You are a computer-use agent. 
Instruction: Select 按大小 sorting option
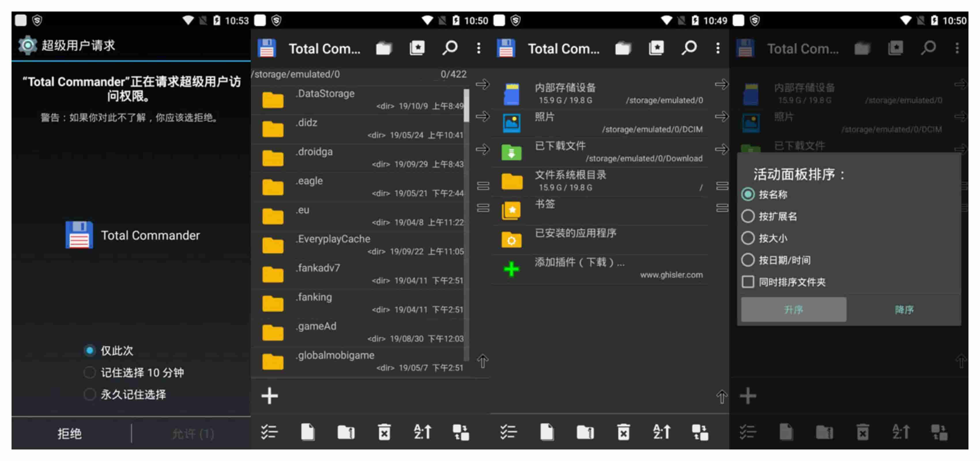click(748, 238)
